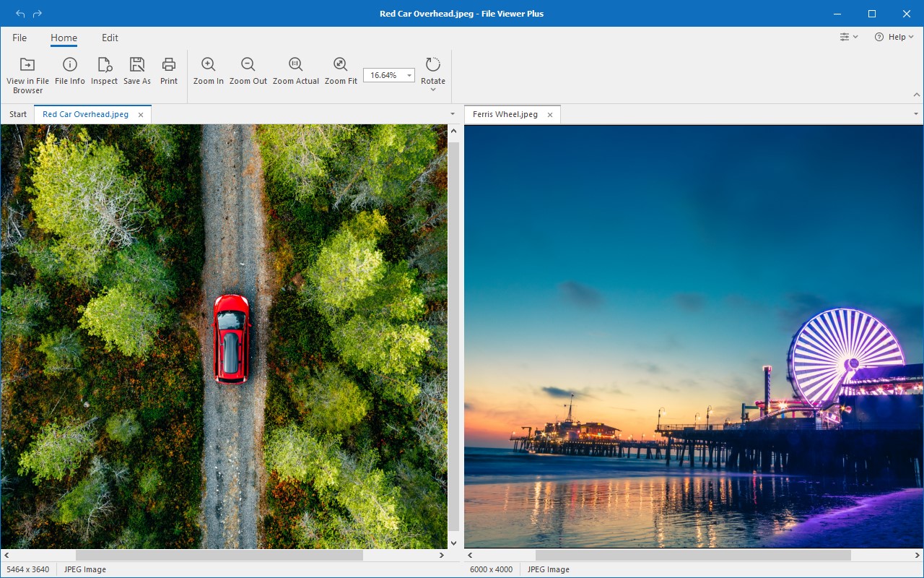This screenshot has height=578, width=924.
Task: Switch to the Edit ribbon tab
Action: coord(110,38)
